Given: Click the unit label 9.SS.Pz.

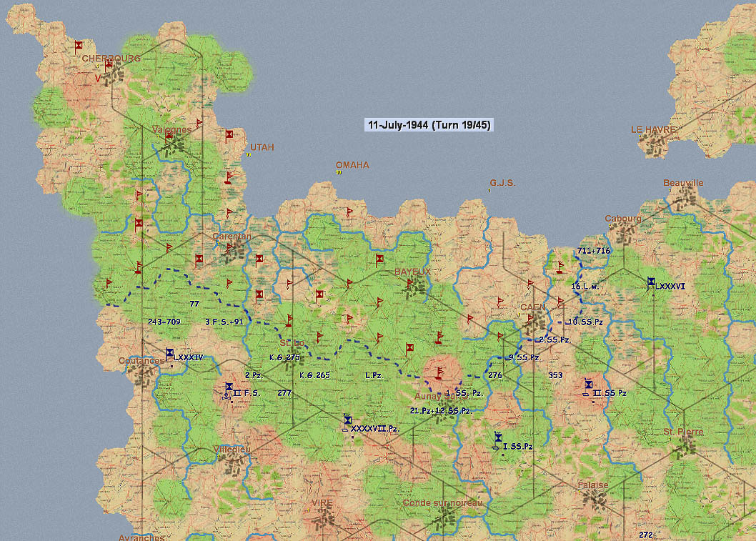Looking at the screenshot, I should (x=524, y=357).
